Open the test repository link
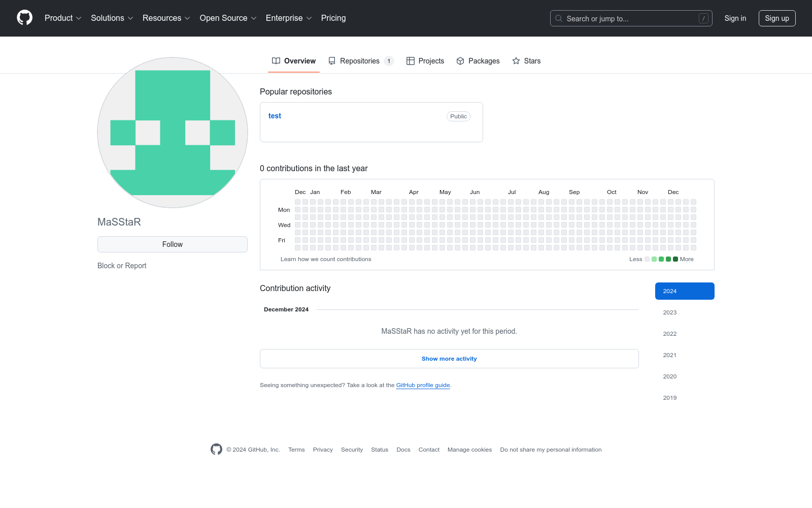The height and width of the screenshot is (508, 812). point(275,116)
